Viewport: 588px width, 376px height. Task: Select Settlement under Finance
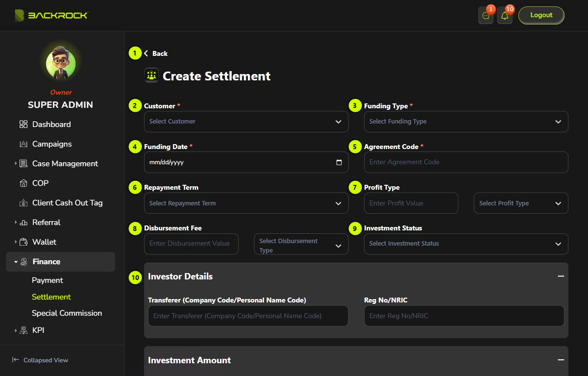pyautogui.click(x=51, y=297)
